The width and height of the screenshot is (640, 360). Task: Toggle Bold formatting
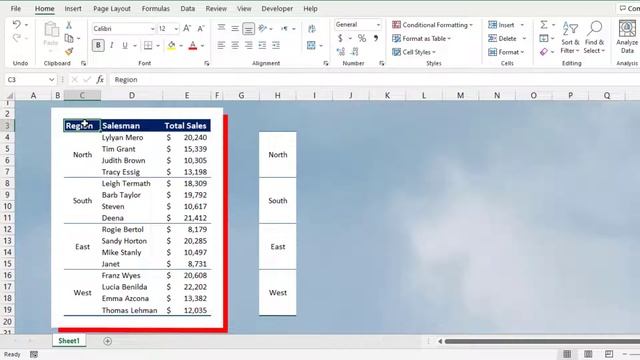point(98,45)
